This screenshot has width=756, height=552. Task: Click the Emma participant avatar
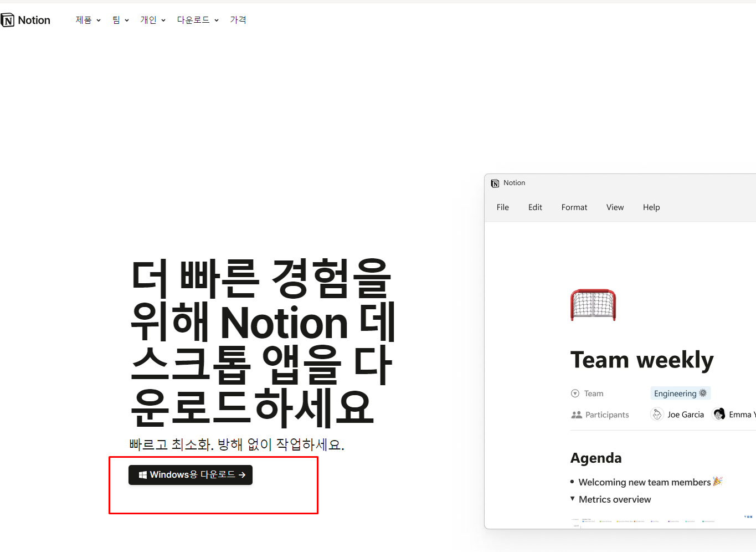pos(719,415)
